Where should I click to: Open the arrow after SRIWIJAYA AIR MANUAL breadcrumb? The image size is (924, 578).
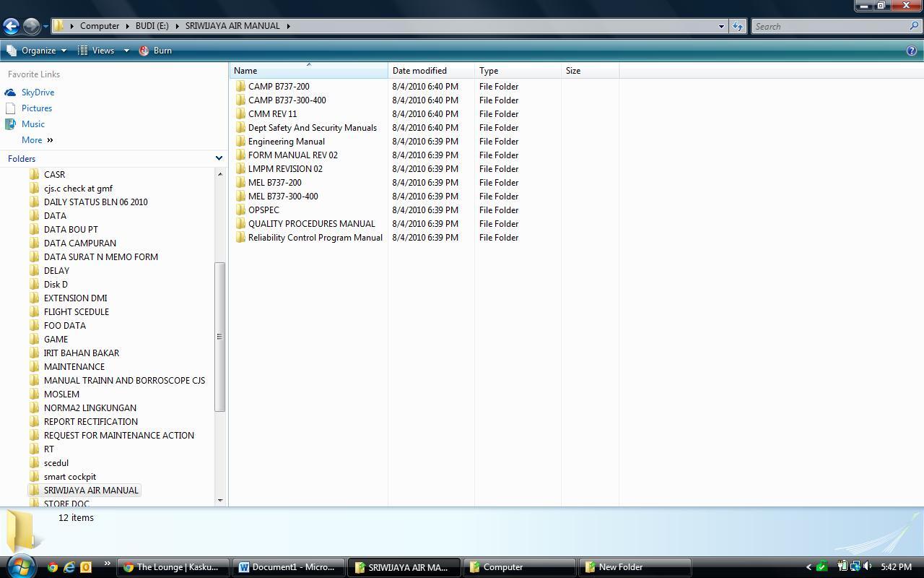(288, 26)
